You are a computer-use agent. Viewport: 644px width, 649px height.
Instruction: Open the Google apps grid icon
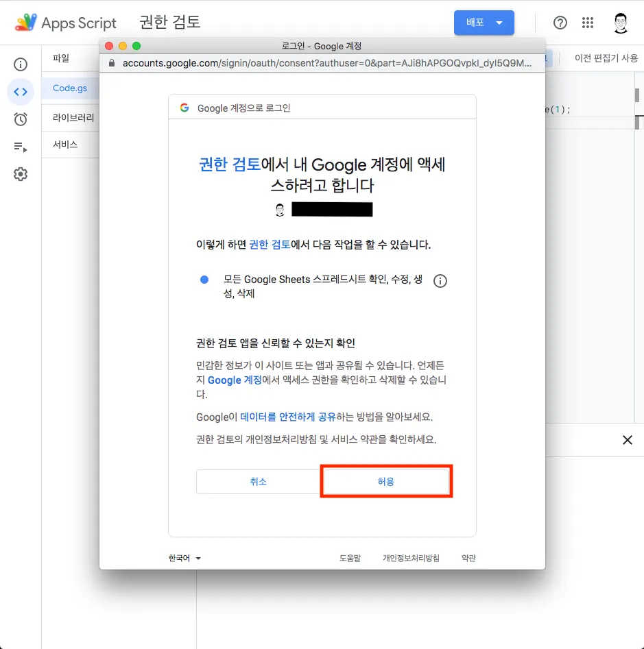tap(587, 23)
